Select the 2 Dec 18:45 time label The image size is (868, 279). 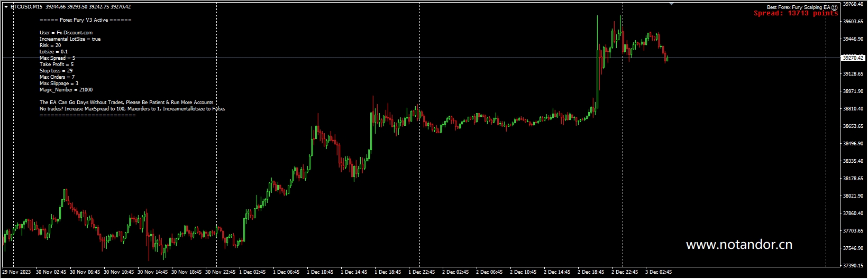(591, 273)
